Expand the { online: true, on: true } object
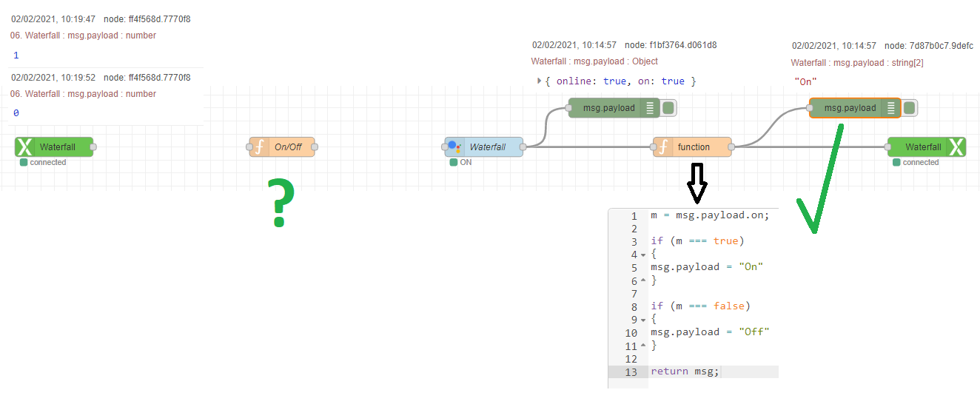980x407 pixels. (540, 81)
